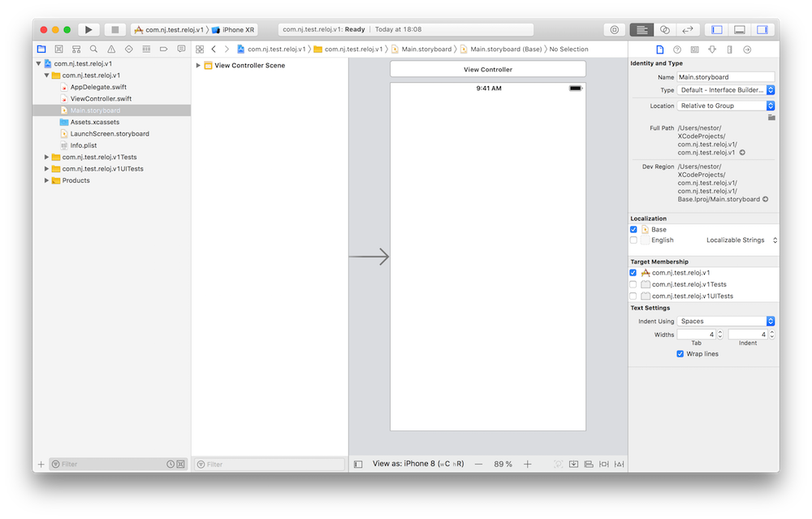Open the Quick Help inspector
This screenshot has height=519, width=812.
point(677,50)
